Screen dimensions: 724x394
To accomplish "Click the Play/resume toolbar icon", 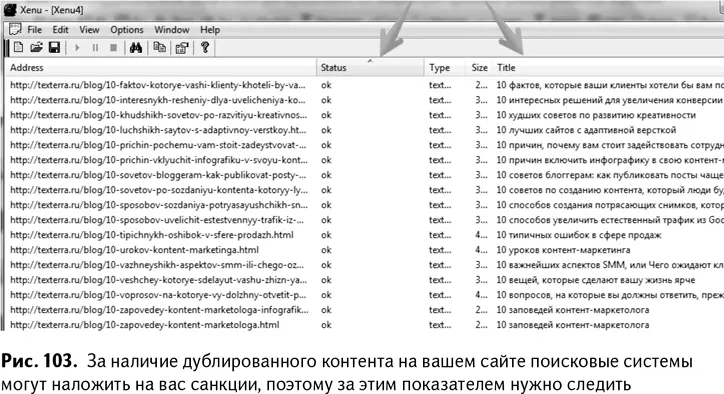I will (x=77, y=48).
